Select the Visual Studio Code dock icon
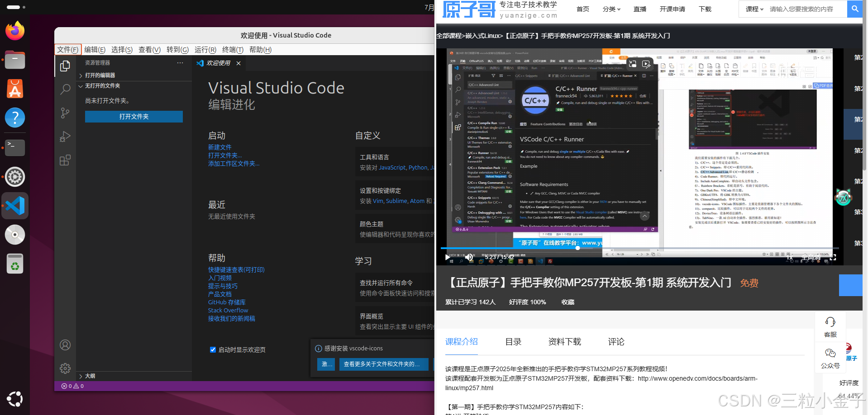The width and height of the screenshot is (868, 415). pos(15,206)
